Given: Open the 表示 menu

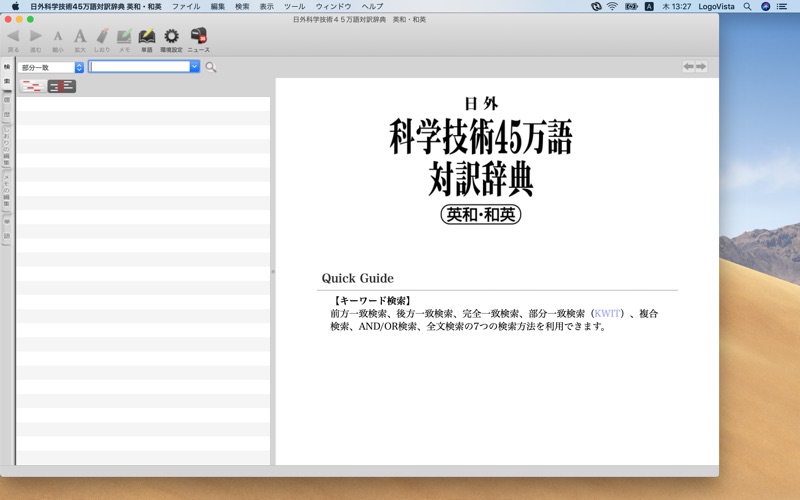Looking at the screenshot, I should 266,6.
